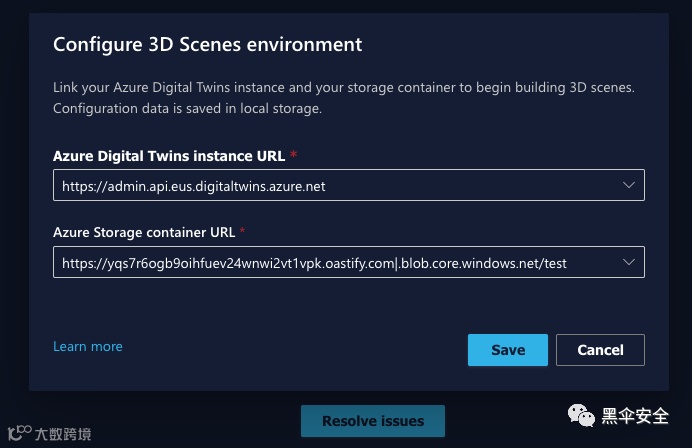Open the Learn more link
The image size is (692, 448).
(x=88, y=346)
